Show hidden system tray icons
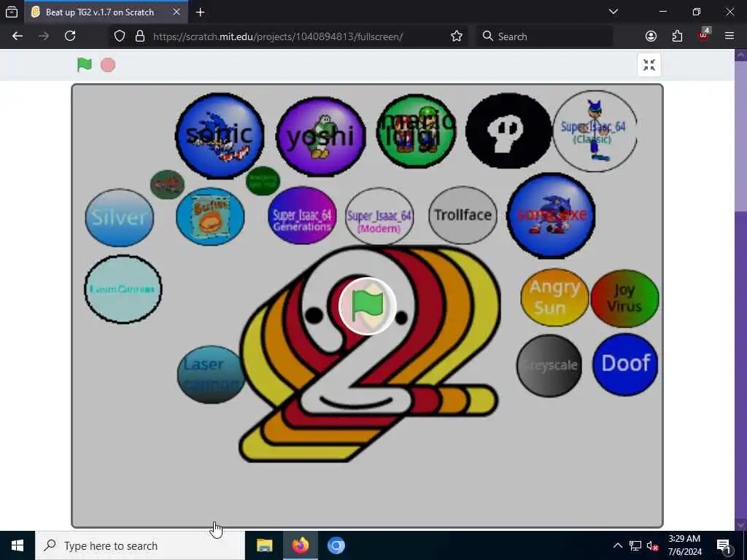The width and height of the screenshot is (747, 560). (x=617, y=545)
